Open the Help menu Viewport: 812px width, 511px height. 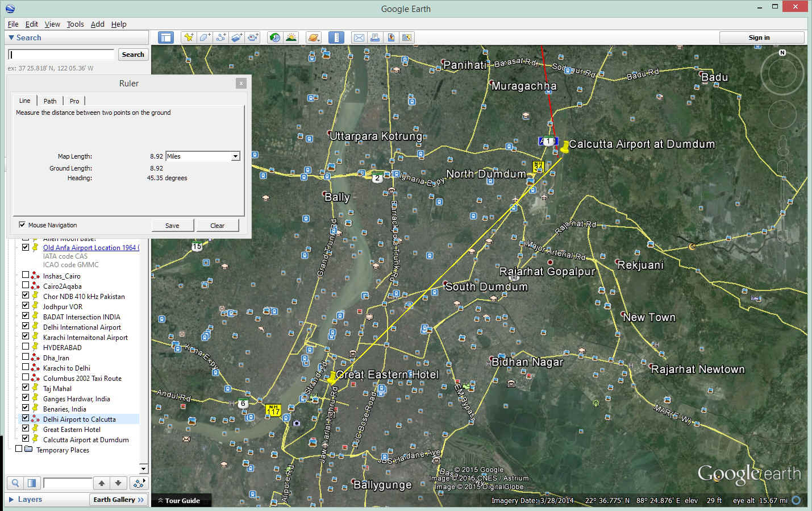(x=119, y=24)
